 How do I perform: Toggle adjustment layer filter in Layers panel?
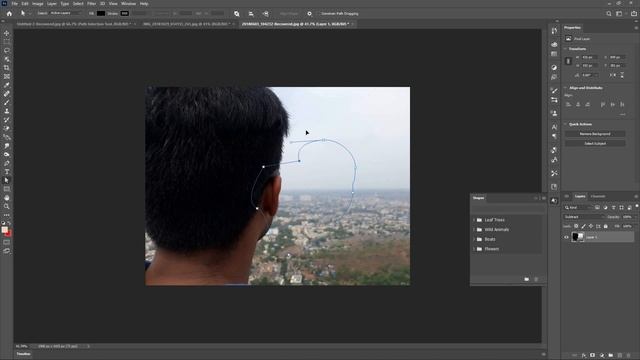[605, 208]
